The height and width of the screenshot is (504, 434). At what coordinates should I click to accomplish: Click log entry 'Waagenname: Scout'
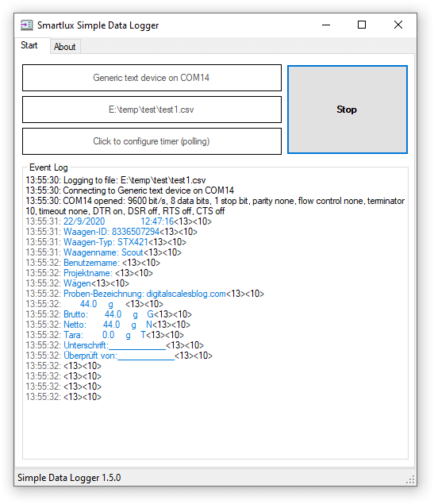(103, 252)
